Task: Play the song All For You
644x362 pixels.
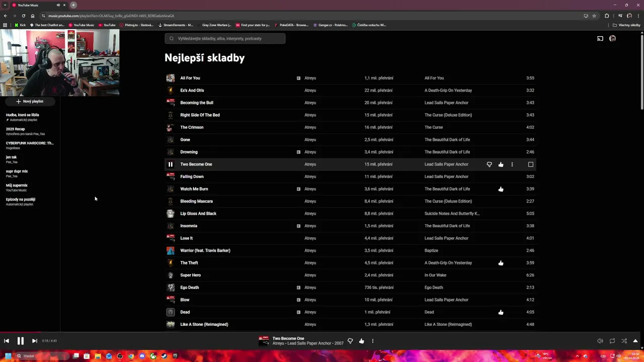Action: coord(190,78)
